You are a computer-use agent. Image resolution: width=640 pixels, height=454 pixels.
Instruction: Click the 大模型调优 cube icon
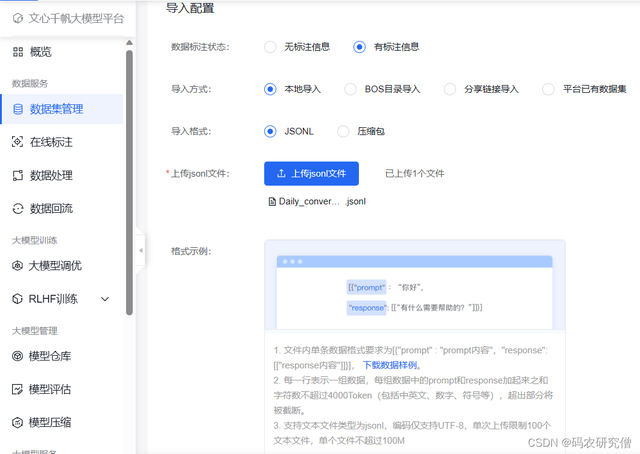pyautogui.click(x=18, y=266)
